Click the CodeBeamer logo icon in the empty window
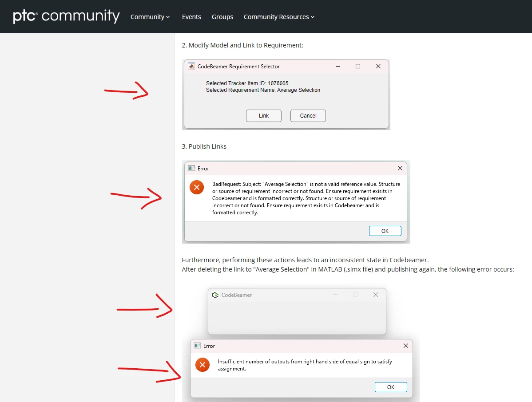The height and width of the screenshot is (402, 532). coord(215,295)
